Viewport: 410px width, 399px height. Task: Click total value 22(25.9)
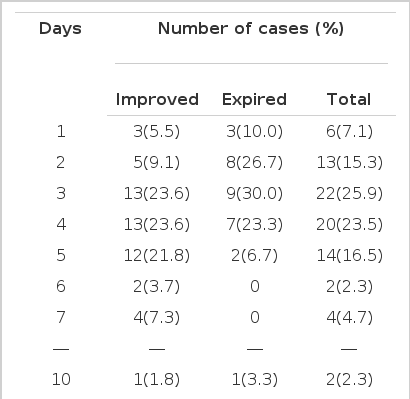349,193
